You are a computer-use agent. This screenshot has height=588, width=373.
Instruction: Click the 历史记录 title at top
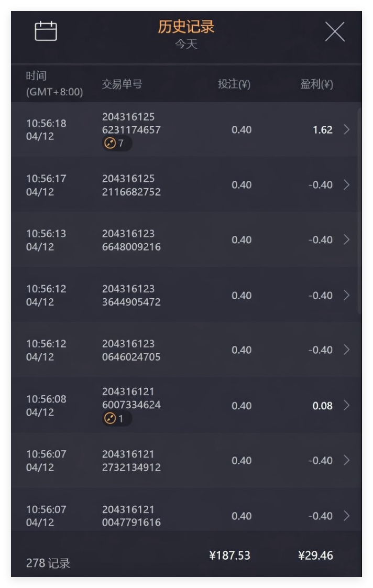point(186,27)
